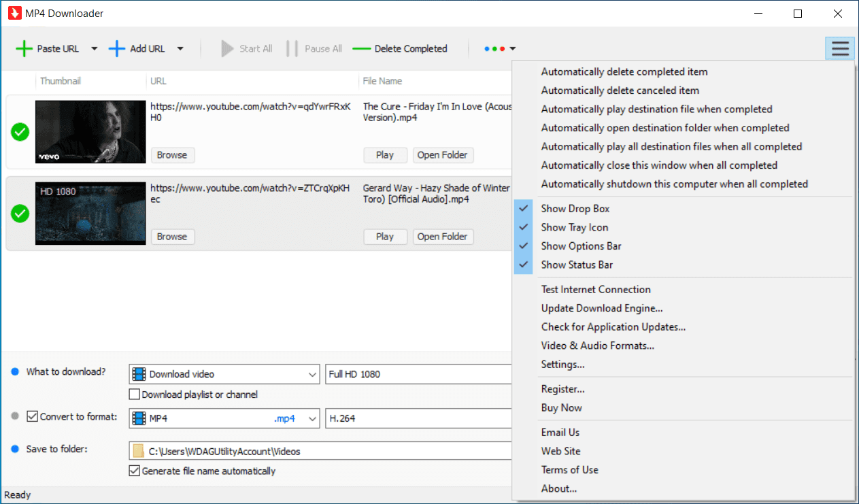
Task: Enable Automatically shutdown this computer when all completed
Action: click(683, 184)
